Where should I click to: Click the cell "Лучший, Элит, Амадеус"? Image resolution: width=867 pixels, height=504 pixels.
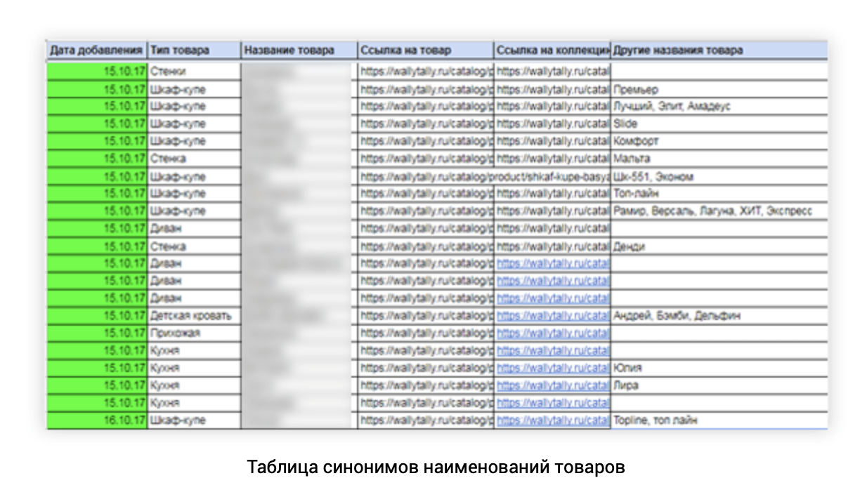pyautogui.click(x=719, y=106)
